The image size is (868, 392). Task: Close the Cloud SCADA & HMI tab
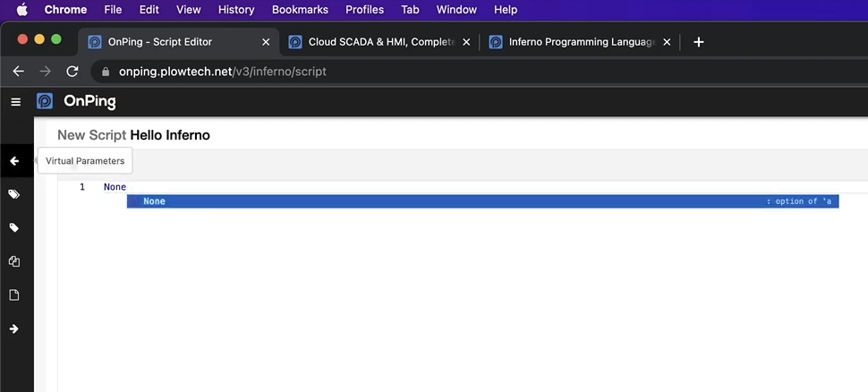click(466, 42)
